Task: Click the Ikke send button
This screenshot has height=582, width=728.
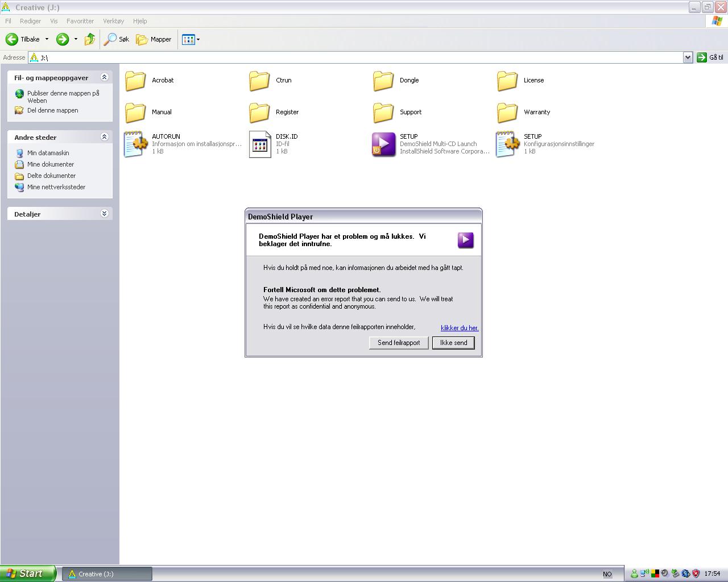Action: tap(453, 343)
